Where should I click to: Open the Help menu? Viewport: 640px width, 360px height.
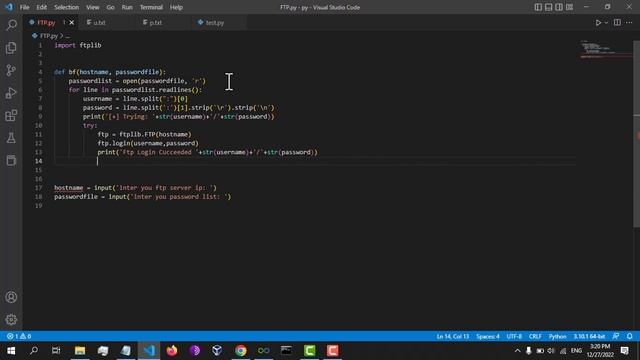[x=176, y=7]
